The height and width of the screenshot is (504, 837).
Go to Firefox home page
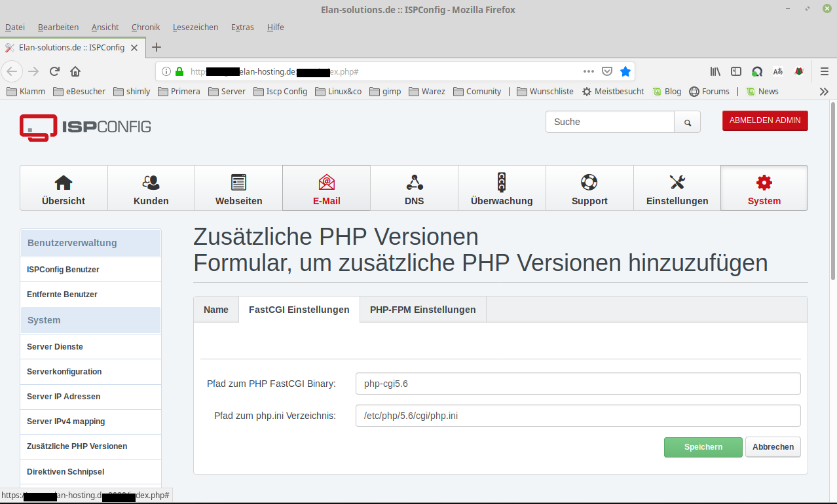(75, 71)
